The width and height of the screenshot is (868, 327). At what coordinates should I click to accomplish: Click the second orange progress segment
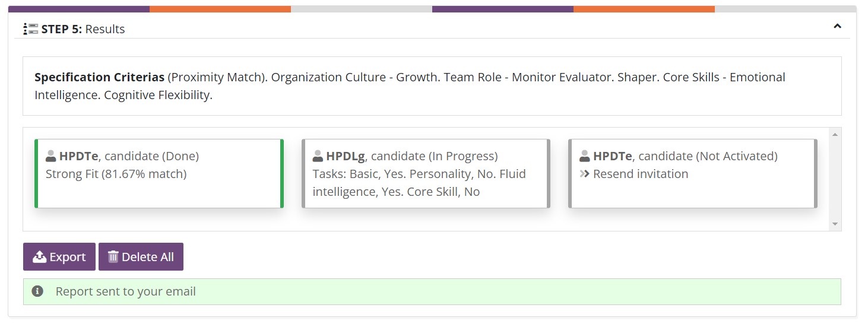click(644, 9)
